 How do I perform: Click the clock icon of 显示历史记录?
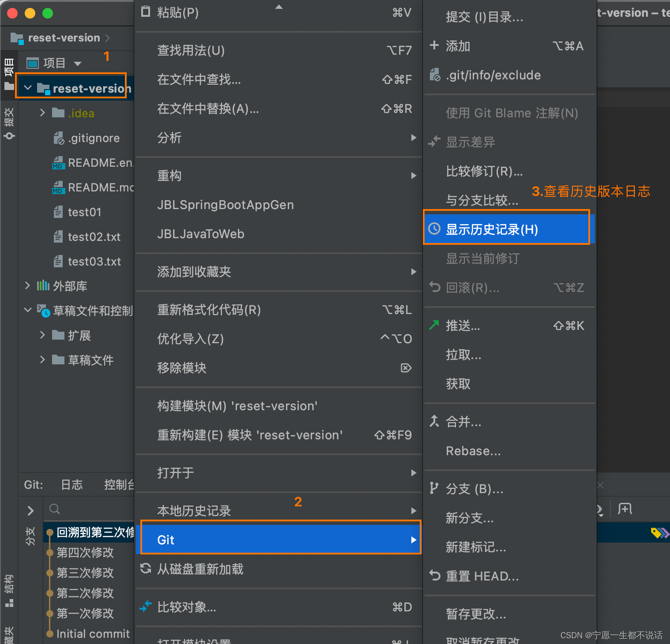tap(434, 228)
